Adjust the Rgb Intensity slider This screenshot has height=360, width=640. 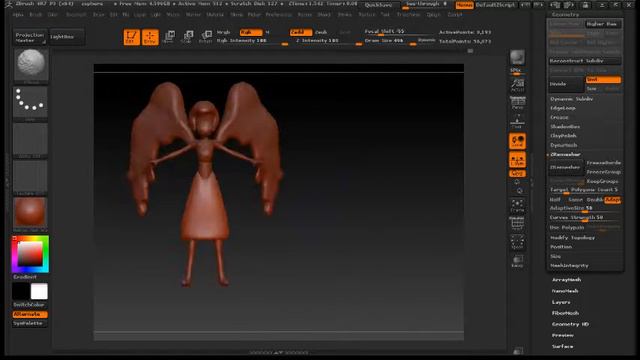point(252,41)
